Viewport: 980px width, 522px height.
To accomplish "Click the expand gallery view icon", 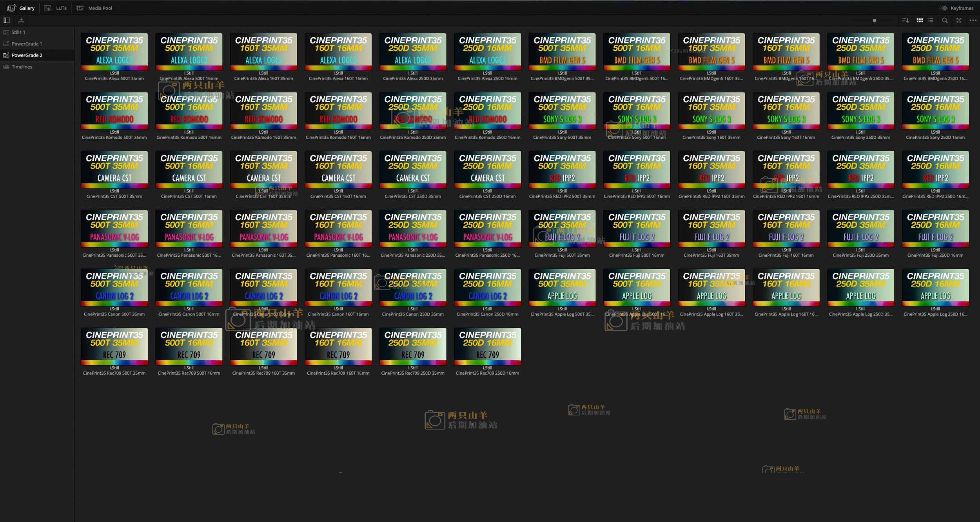I will (959, 20).
